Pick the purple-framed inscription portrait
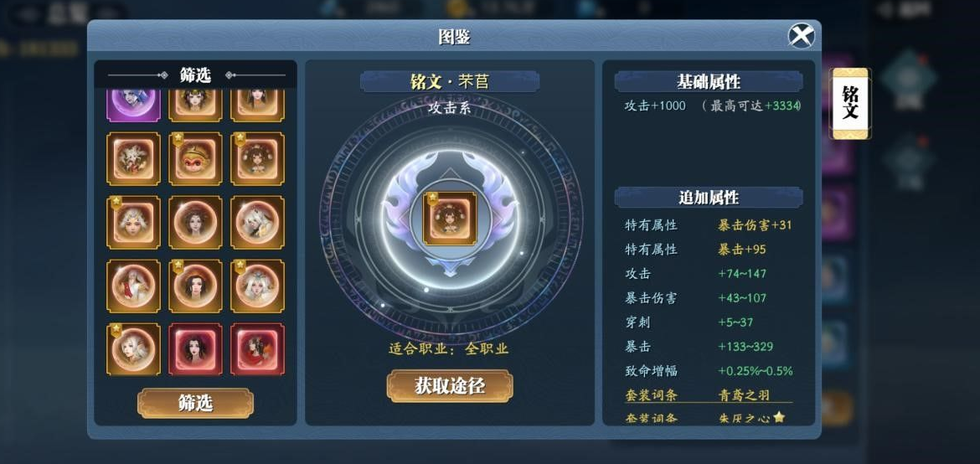980x464 pixels. [133, 105]
